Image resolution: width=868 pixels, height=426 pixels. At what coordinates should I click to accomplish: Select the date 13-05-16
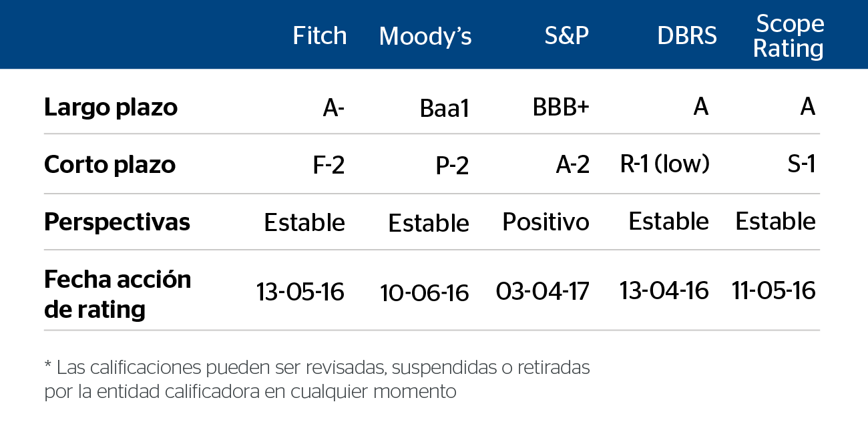coord(300,292)
